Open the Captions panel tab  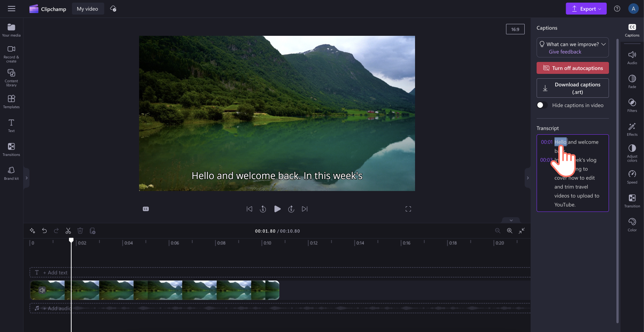[x=632, y=30]
